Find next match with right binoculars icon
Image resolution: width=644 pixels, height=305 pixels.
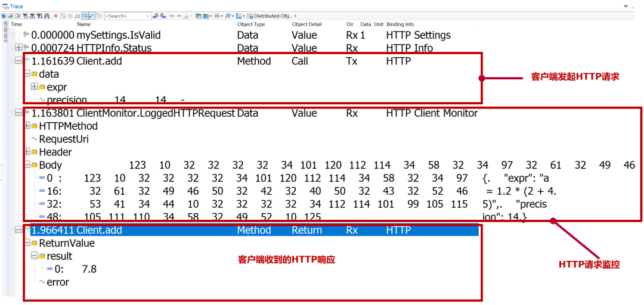(163, 16)
